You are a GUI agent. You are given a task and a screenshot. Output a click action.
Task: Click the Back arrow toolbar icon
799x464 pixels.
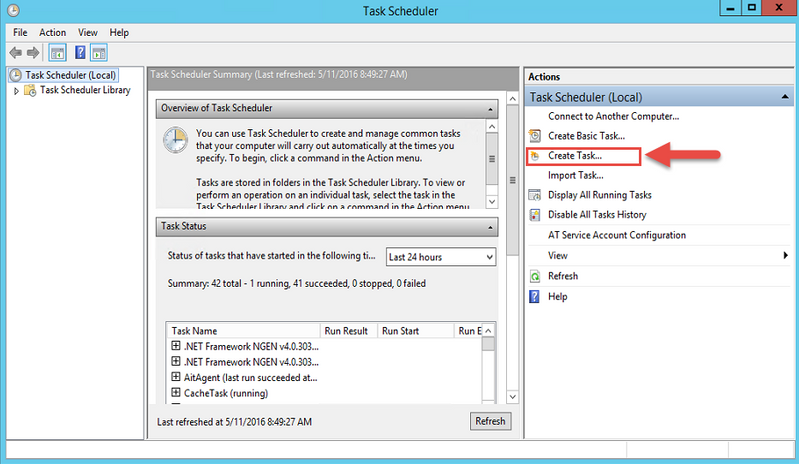coord(16,52)
